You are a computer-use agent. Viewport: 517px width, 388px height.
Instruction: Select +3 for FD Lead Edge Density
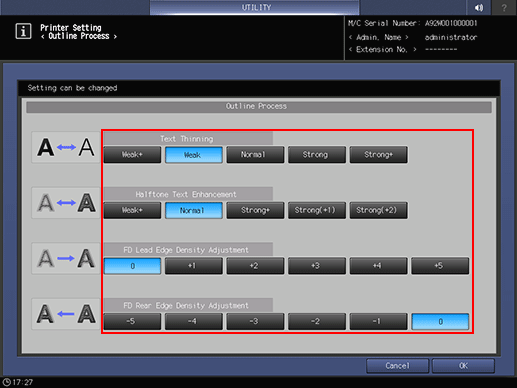tap(317, 266)
